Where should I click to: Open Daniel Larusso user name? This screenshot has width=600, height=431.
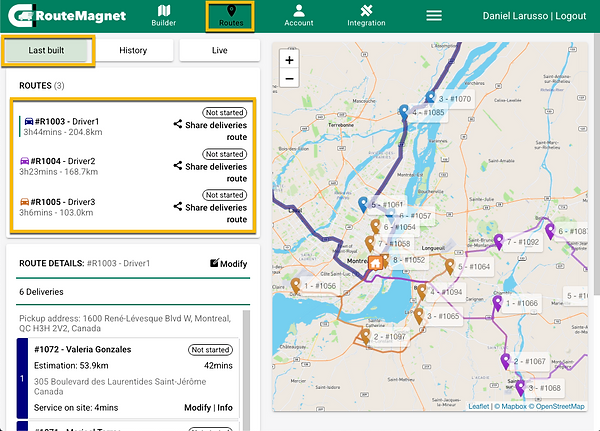point(515,16)
